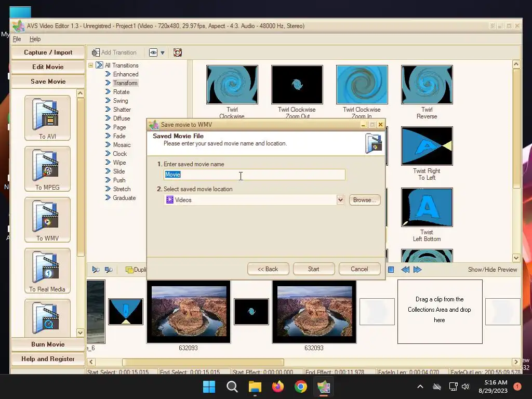The width and height of the screenshot is (532, 399).
Task: Open the To Real Media export icon
Action: [x=47, y=270]
